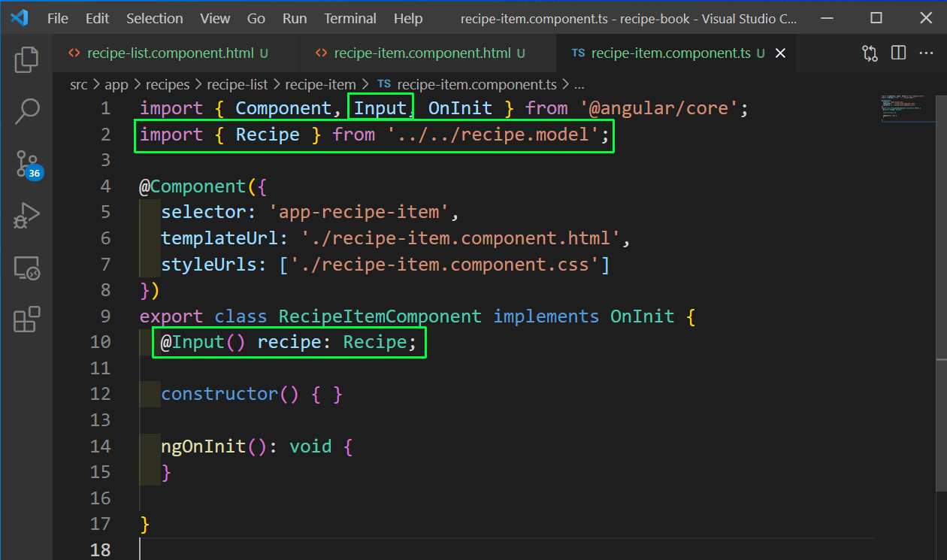This screenshot has width=947, height=560.
Task: Open the Extensions view
Action: (x=26, y=319)
